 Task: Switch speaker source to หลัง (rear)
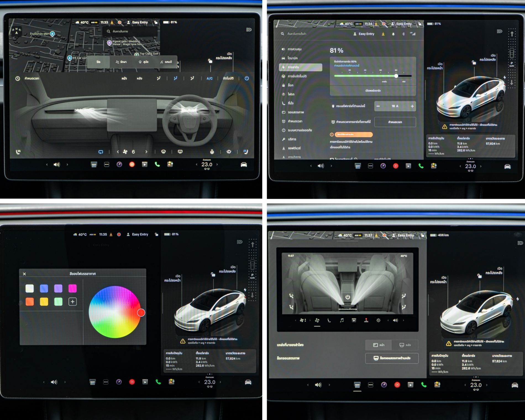[x=405, y=345]
